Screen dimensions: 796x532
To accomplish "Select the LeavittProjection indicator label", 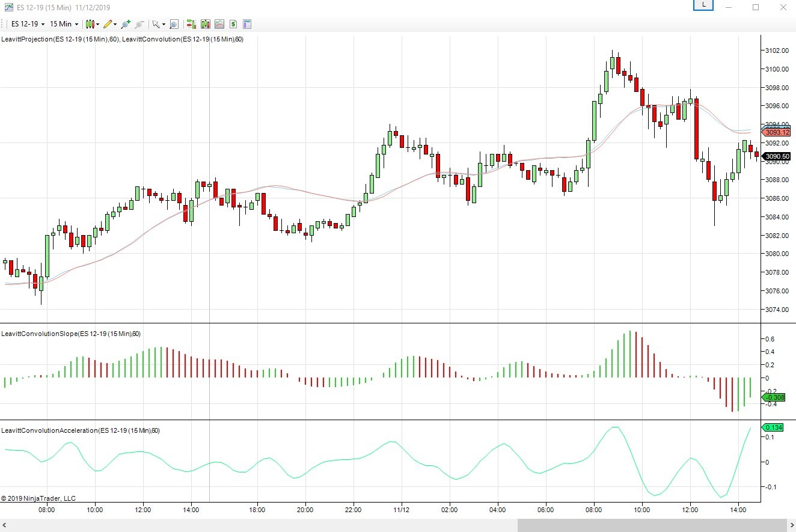I will tap(60, 39).
